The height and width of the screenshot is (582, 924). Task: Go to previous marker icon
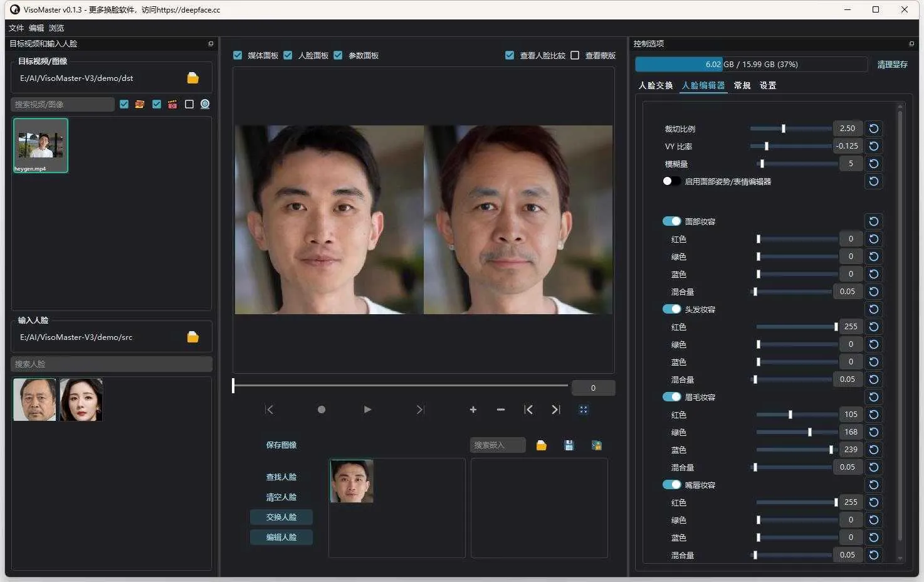click(528, 410)
